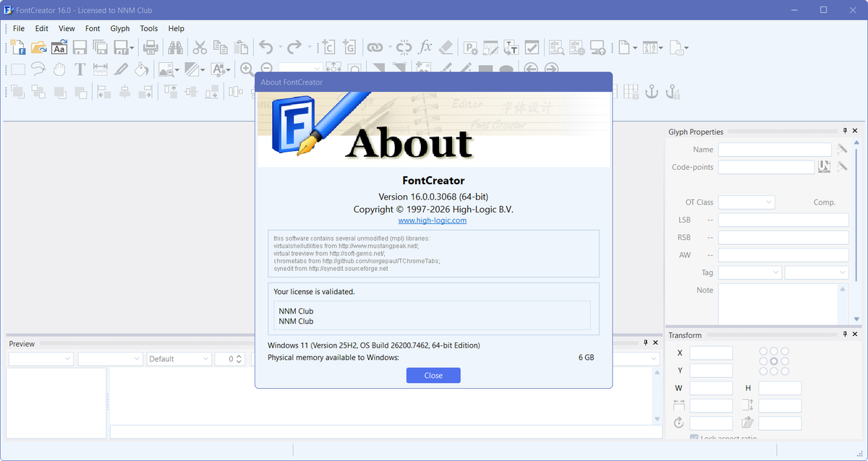Click the Anchor icon in toolbar

(652, 92)
